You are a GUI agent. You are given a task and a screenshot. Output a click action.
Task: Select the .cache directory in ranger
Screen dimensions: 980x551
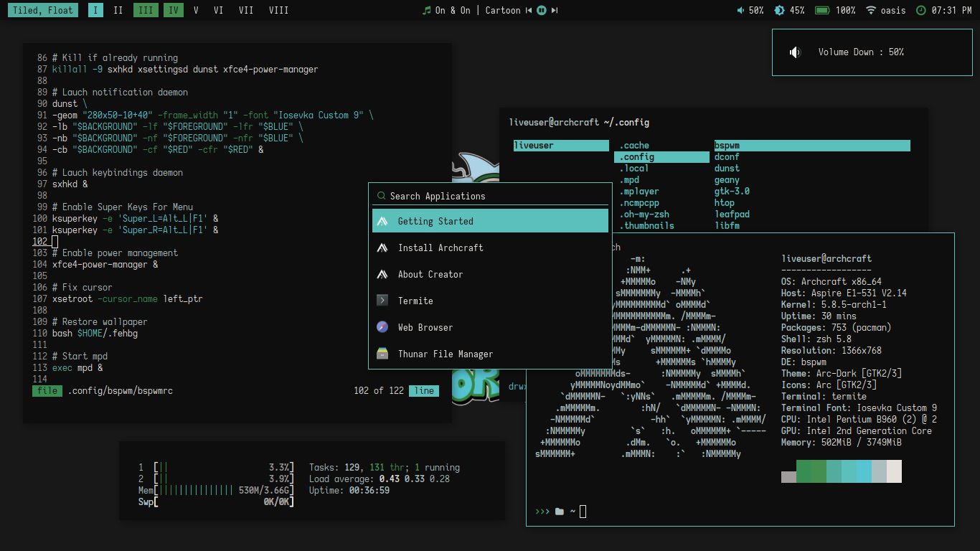point(634,146)
